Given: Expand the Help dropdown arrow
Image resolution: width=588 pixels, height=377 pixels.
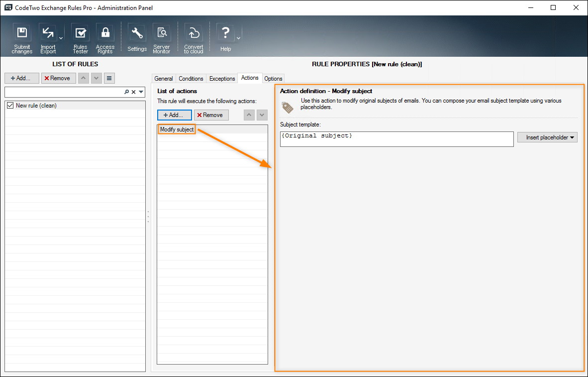Looking at the screenshot, I should [238, 38].
